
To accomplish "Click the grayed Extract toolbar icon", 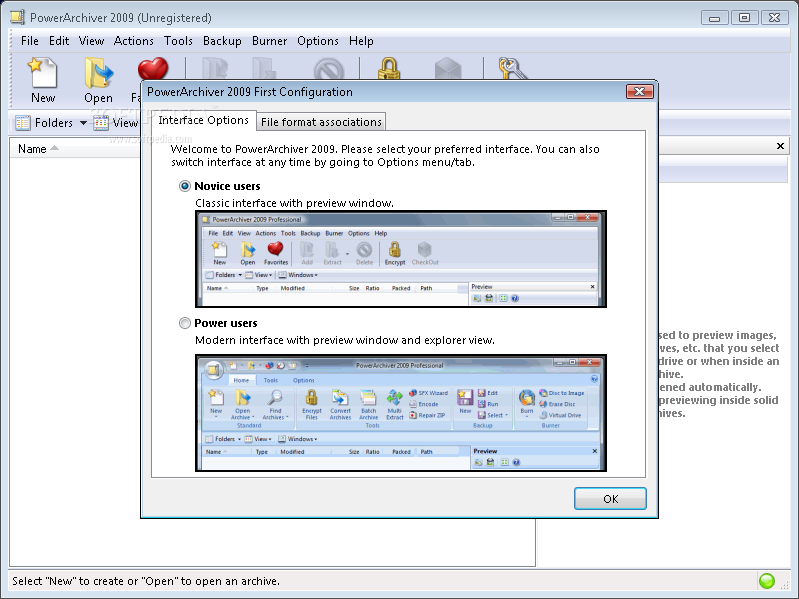I will coord(264,69).
